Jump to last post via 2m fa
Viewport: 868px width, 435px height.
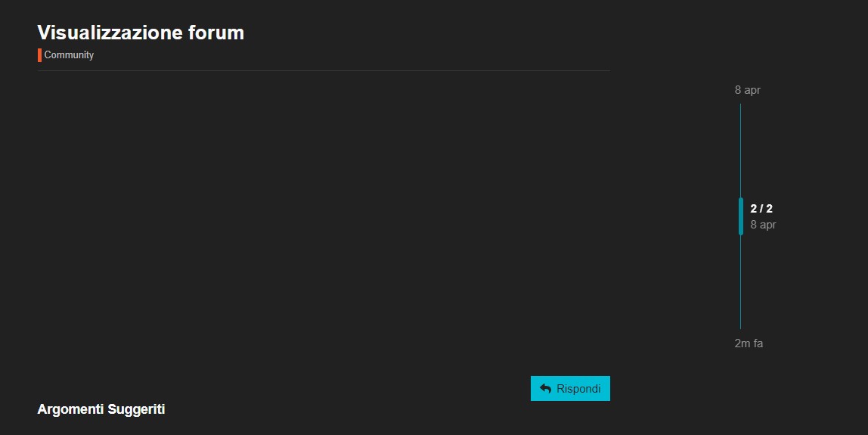coord(749,343)
